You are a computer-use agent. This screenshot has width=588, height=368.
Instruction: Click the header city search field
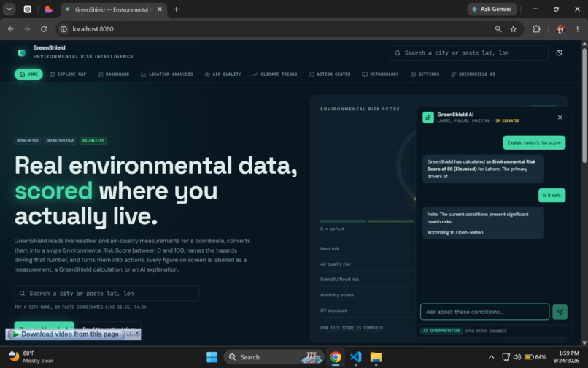click(469, 53)
